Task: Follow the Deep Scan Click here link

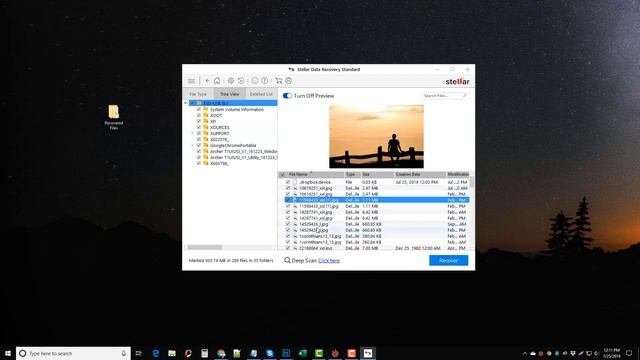Action: click(x=329, y=260)
